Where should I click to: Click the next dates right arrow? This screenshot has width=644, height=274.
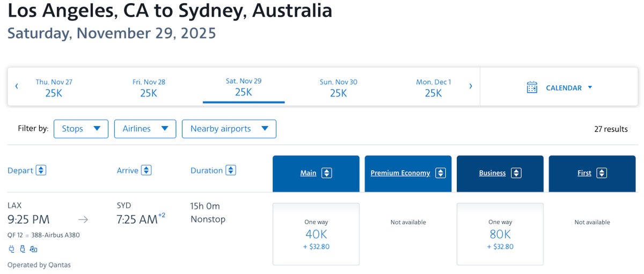pyautogui.click(x=471, y=86)
